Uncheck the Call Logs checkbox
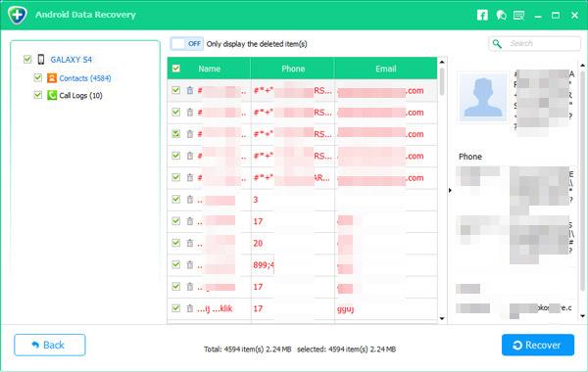This screenshot has width=588, height=372. (38, 95)
